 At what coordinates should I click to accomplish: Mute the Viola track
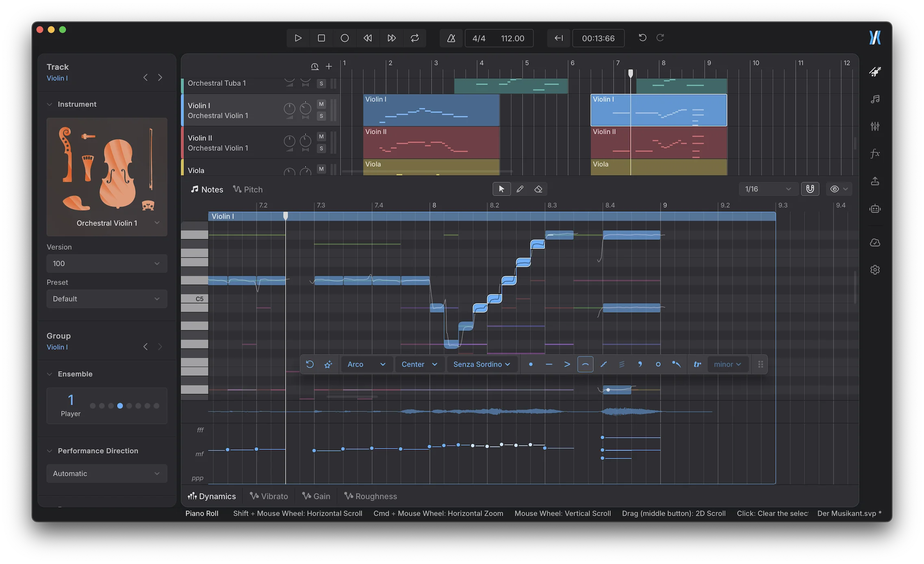[321, 169]
